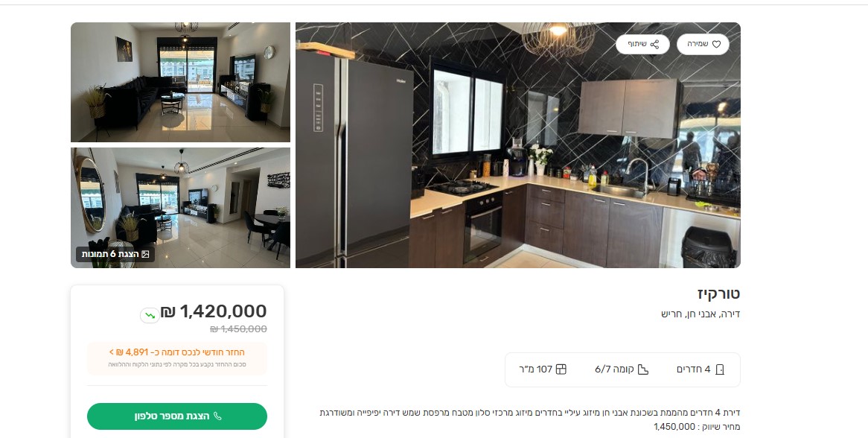
Task: Click the phone handset icon in green button
Action: (217, 416)
